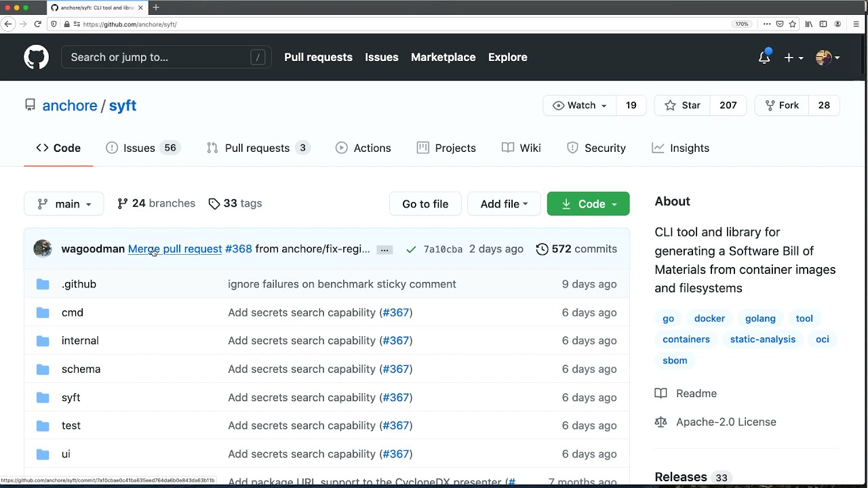This screenshot has width=868, height=488.
Task: Switch to the Security tab
Action: 596,148
